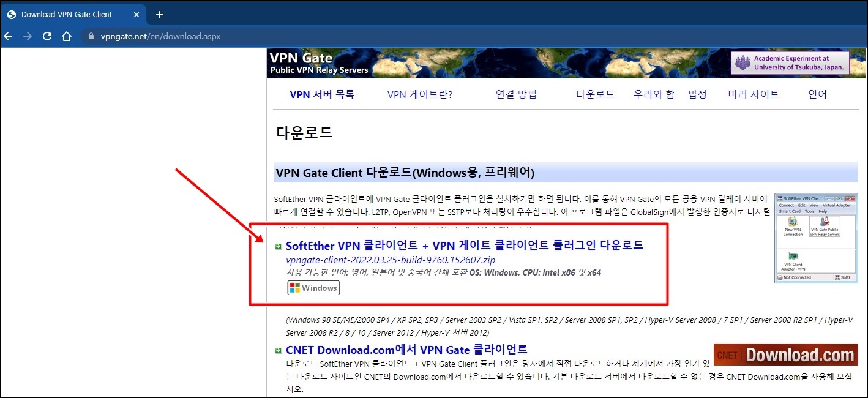Image resolution: width=868 pixels, height=398 pixels.
Task: Open VPN 게이트란? page
Action: [420, 94]
